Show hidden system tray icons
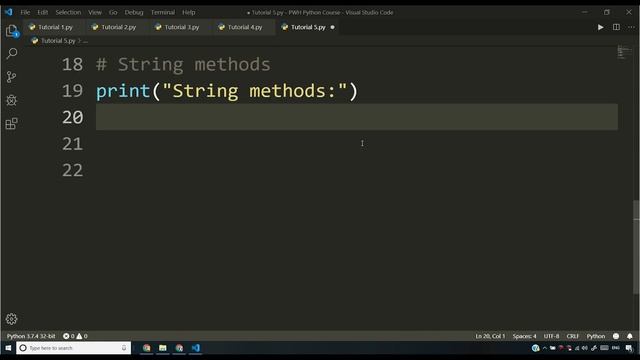Screen dimensions: 640x360 pos(544,348)
